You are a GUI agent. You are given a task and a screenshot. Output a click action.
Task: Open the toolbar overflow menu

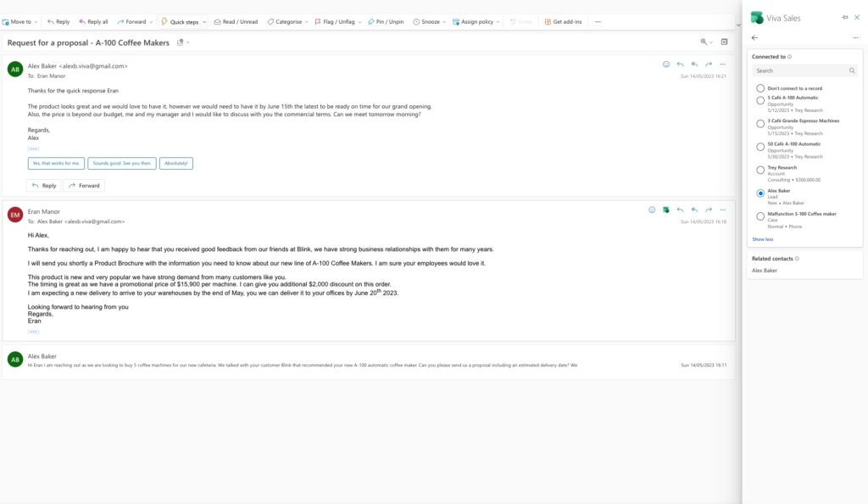[598, 21]
